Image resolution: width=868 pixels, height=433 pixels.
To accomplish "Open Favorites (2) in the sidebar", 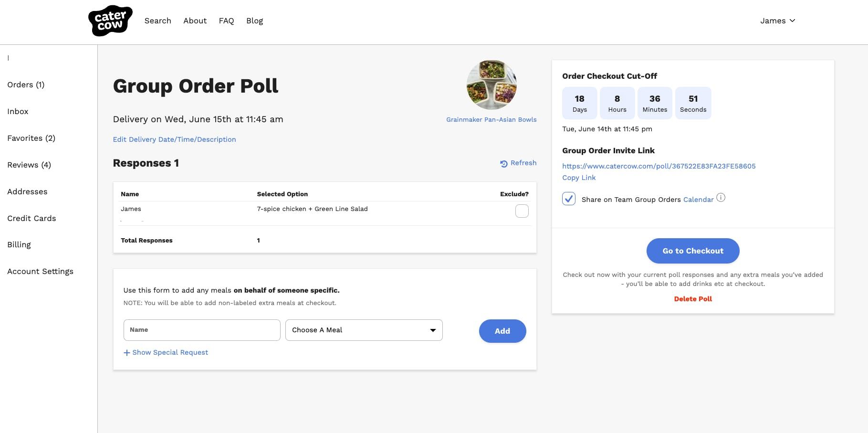I will 31,138.
